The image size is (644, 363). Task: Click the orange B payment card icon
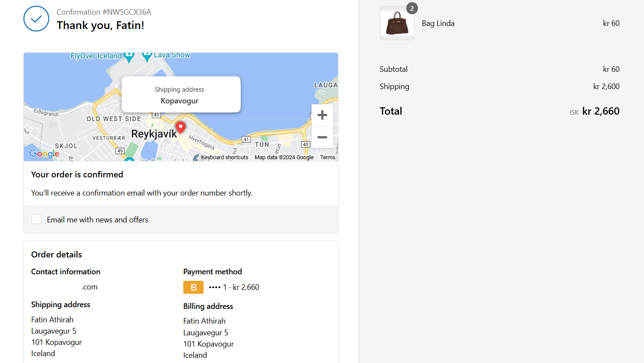click(x=193, y=287)
